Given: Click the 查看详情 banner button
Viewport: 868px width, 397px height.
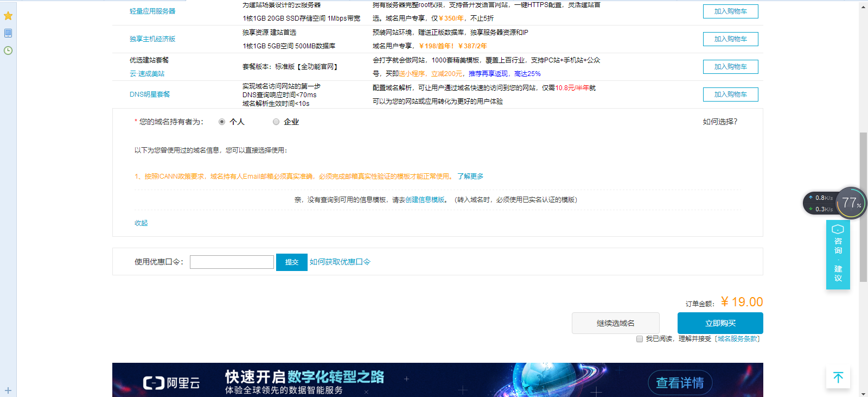Looking at the screenshot, I should 680,383.
